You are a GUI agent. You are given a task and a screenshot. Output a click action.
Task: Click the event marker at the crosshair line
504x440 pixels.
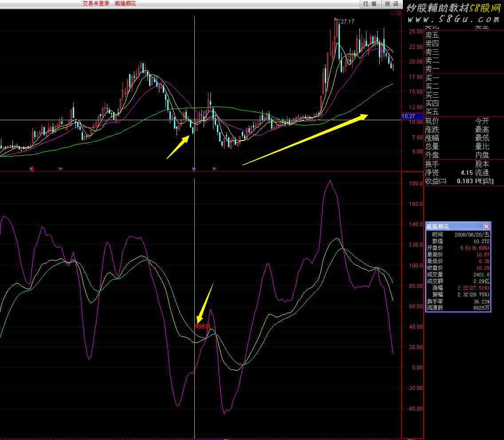point(194,169)
